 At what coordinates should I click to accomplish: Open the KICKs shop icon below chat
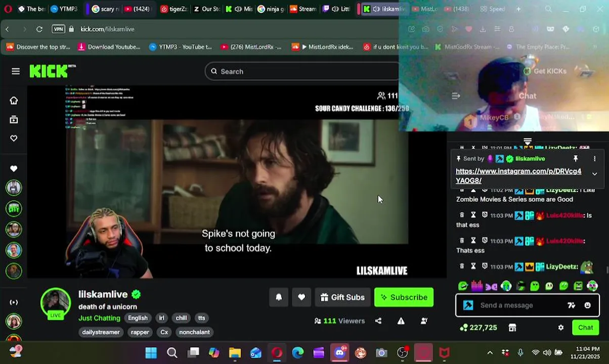(512, 328)
